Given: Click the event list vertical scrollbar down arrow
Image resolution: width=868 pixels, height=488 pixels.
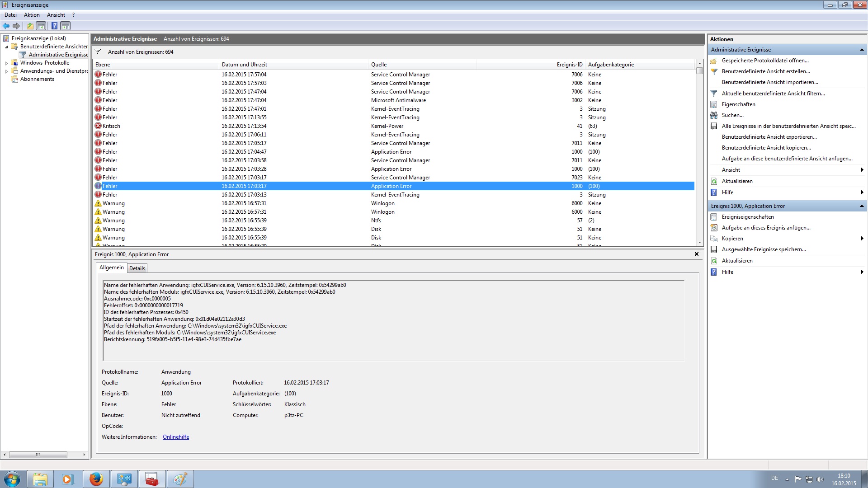Looking at the screenshot, I should (699, 243).
